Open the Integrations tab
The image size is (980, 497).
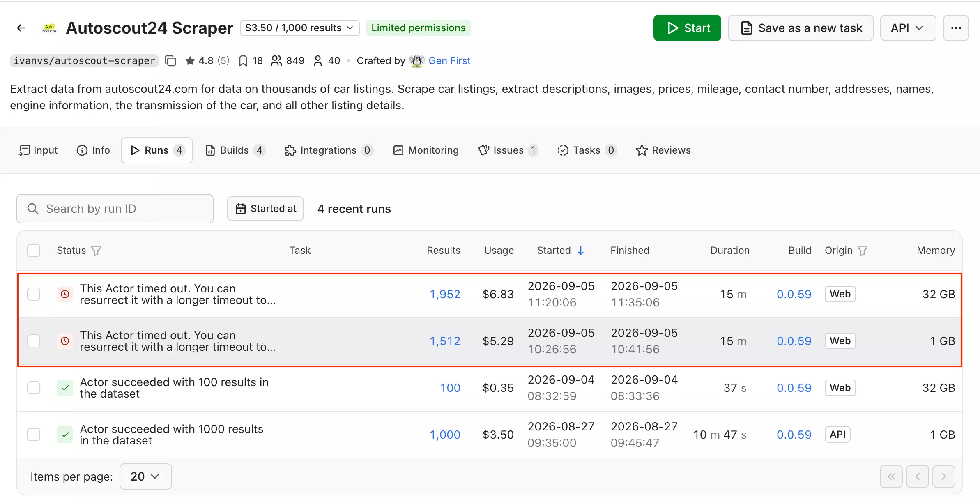pyautogui.click(x=329, y=150)
